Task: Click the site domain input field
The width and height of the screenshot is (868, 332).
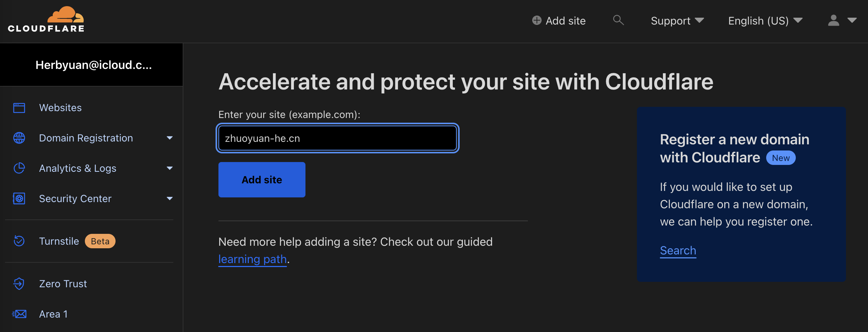Action: point(338,138)
